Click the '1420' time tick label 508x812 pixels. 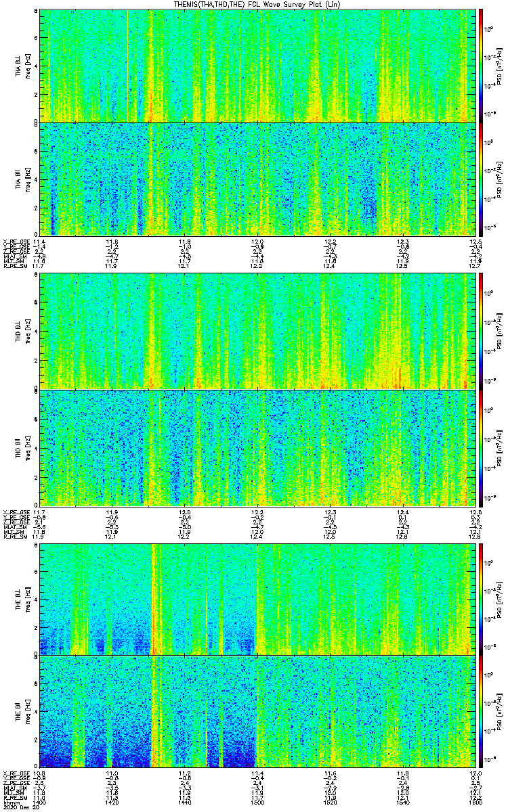[x=112, y=803]
